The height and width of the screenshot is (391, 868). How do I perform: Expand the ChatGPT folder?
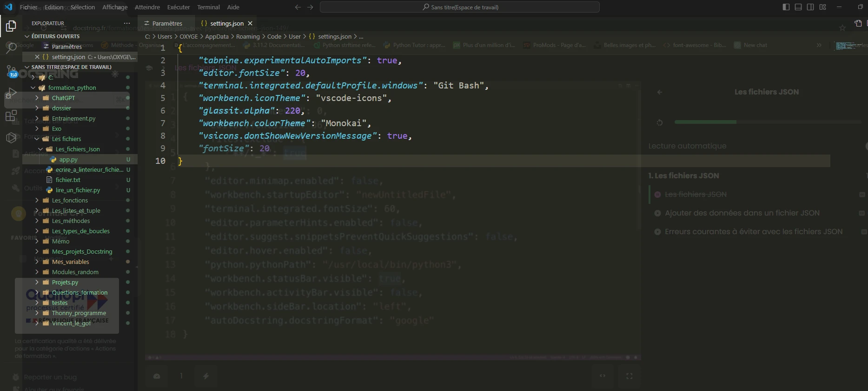pyautogui.click(x=63, y=98)
